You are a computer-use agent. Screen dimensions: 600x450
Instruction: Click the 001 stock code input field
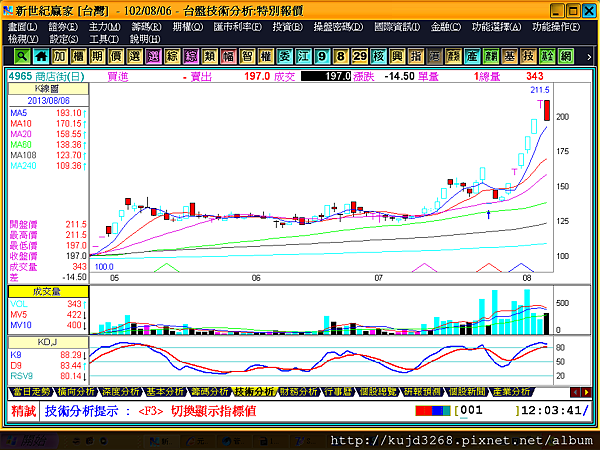(x=487, y=411)
